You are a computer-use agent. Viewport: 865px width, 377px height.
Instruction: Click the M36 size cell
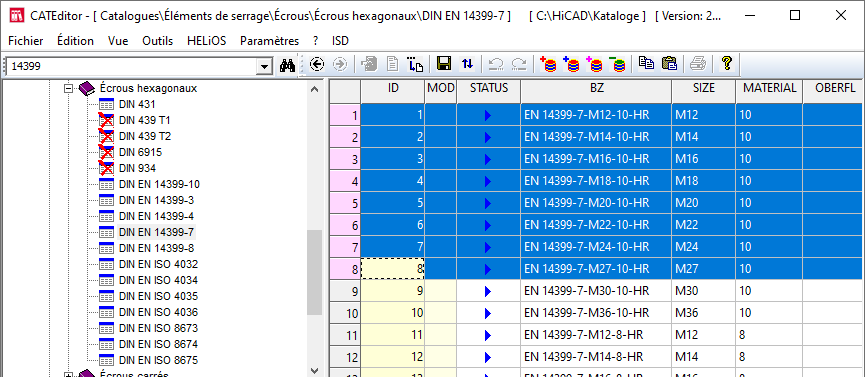[703, 314]
